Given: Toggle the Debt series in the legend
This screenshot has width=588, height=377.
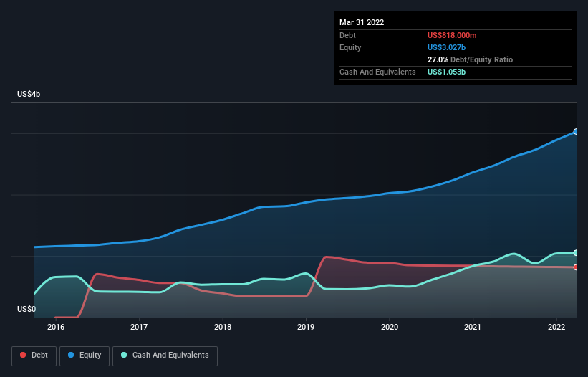Looking at the screenshot, I should click(34, 355).
